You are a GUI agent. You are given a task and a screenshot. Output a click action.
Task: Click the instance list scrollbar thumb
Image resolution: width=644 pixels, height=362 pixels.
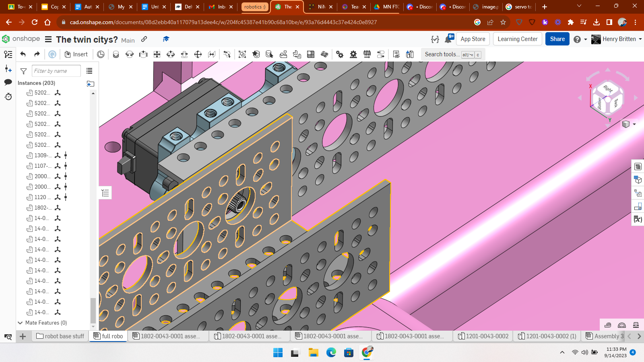point(93,311)
